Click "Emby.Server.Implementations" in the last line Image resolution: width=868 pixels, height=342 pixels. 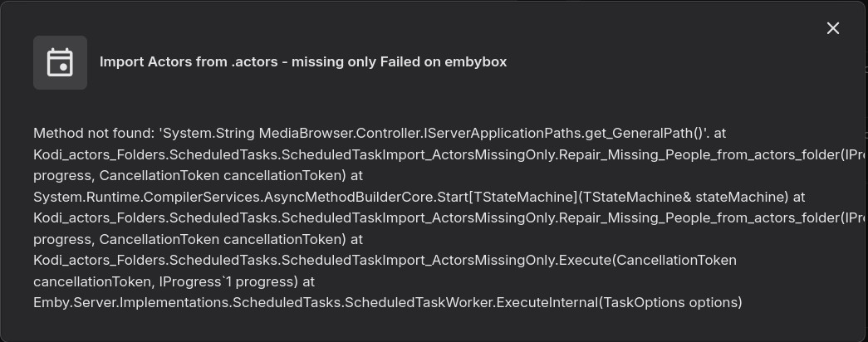[130, 303]
